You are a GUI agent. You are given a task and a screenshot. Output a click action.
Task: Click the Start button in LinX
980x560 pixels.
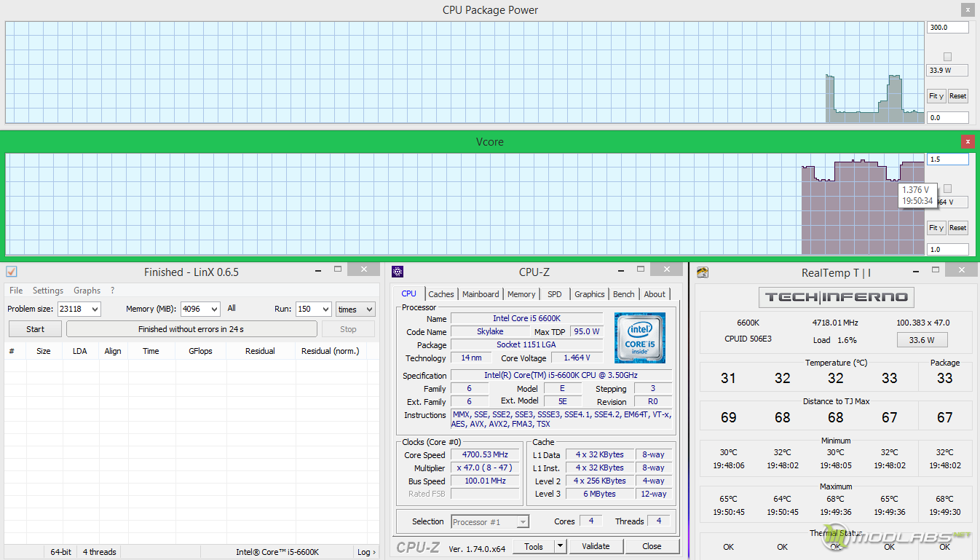[35, 329]
